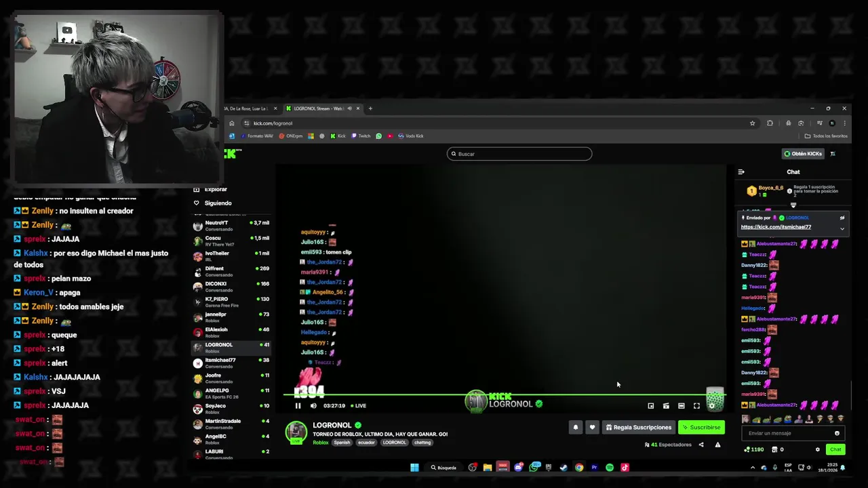Viewport: 868px width, 488px height.
Task: Click the Kick logo home icon
Action: [x=232, y=154]
